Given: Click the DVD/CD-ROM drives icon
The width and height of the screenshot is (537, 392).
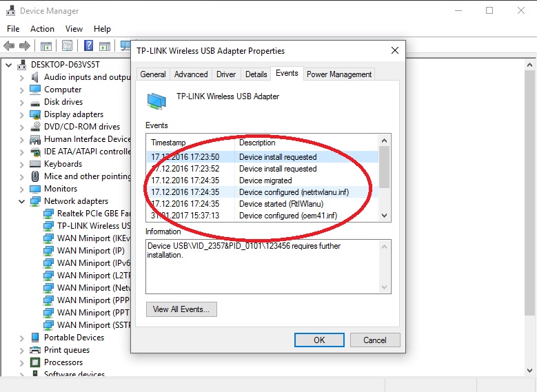Looking at the screenshot, I should tap(35, 127).
